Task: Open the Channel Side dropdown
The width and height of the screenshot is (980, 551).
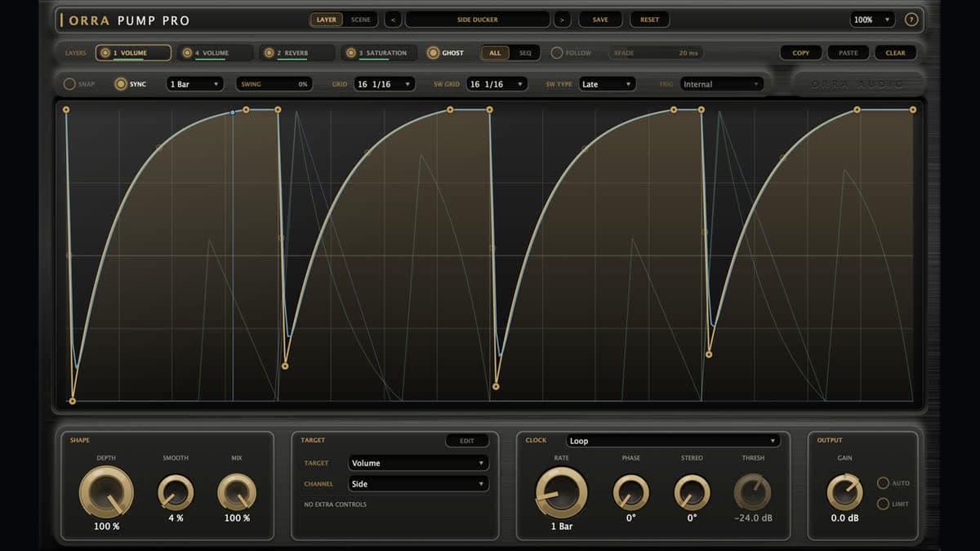Action: (x=418, y=484)
